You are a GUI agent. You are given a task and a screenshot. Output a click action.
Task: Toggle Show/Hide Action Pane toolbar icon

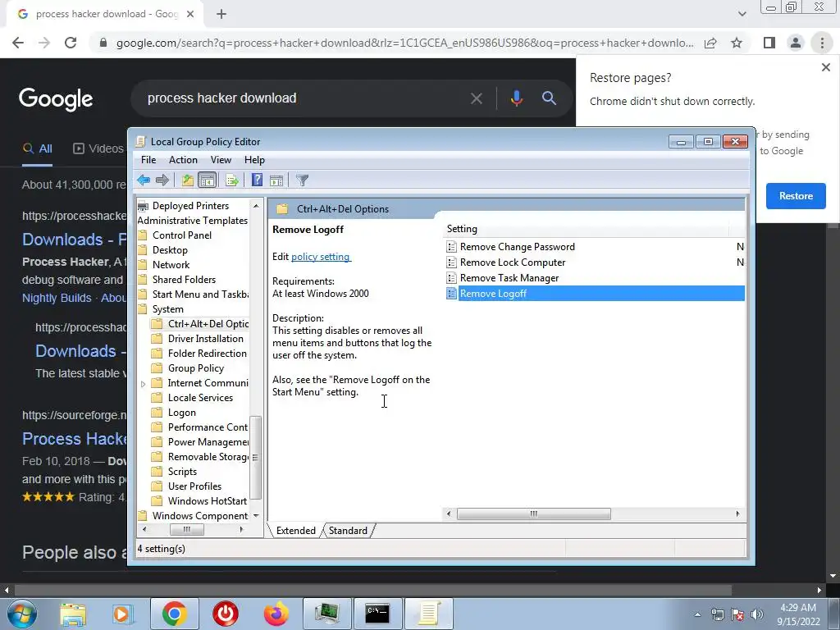(276, 180)
